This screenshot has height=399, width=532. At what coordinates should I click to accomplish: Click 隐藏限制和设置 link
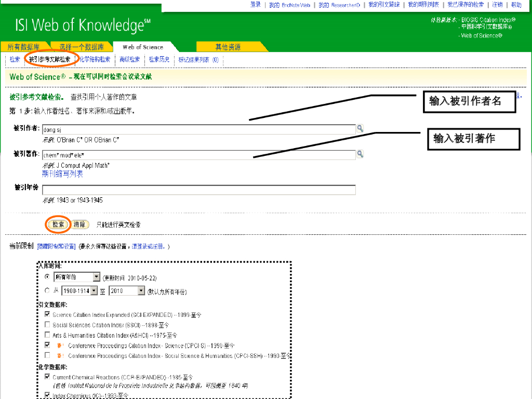click(x=56, y=246)
